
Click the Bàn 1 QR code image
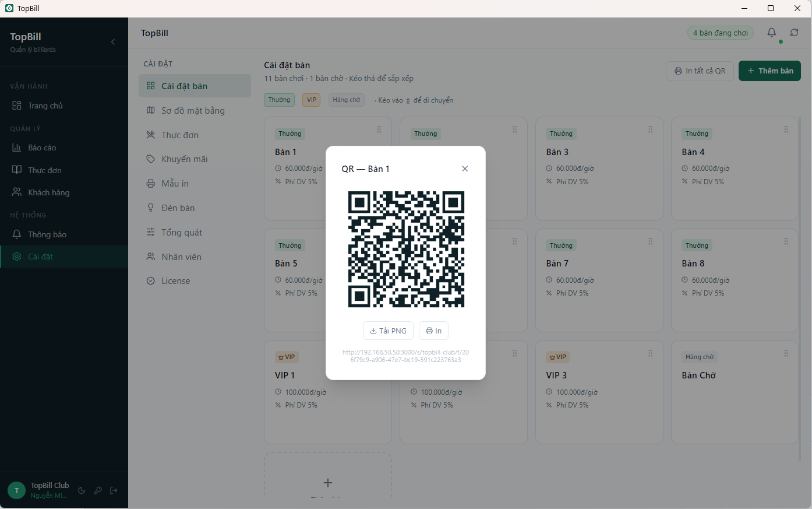point(406,249)
